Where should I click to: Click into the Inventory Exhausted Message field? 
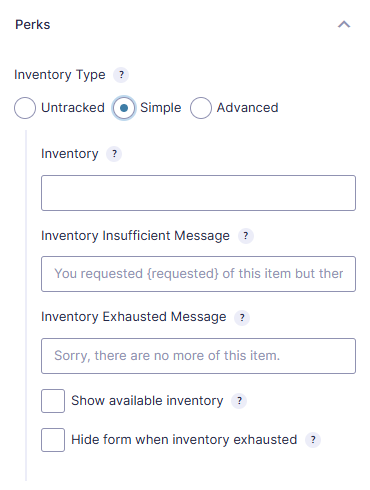click(198, 356)
